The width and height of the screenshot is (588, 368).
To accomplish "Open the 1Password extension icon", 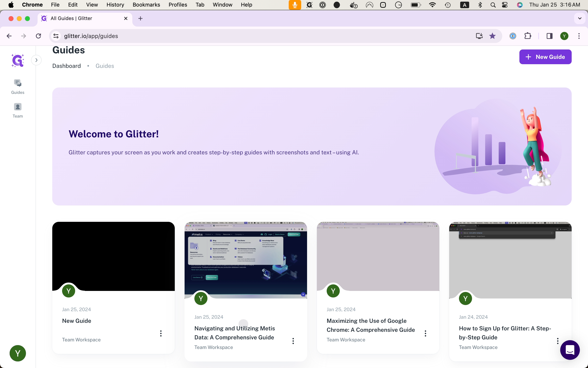I will click(x=513, y=36).
